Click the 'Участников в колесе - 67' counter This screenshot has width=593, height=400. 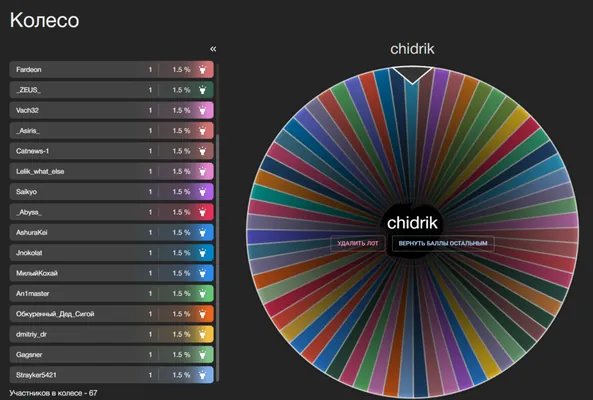pos(53,393)
